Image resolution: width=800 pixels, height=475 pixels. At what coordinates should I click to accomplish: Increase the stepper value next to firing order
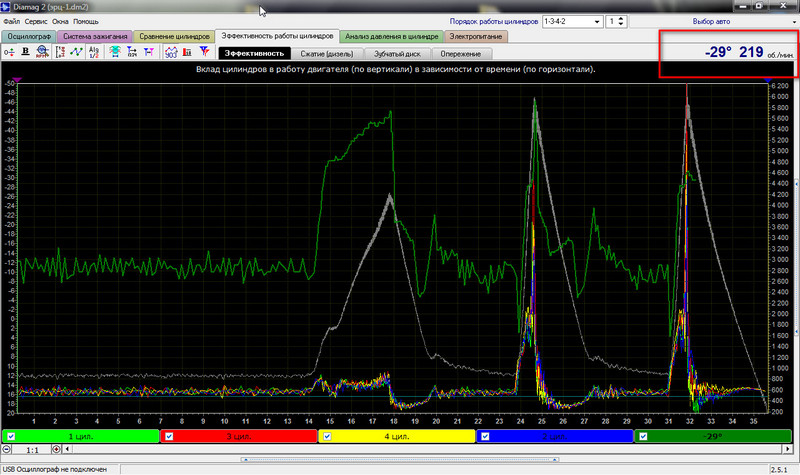point(621,19)
